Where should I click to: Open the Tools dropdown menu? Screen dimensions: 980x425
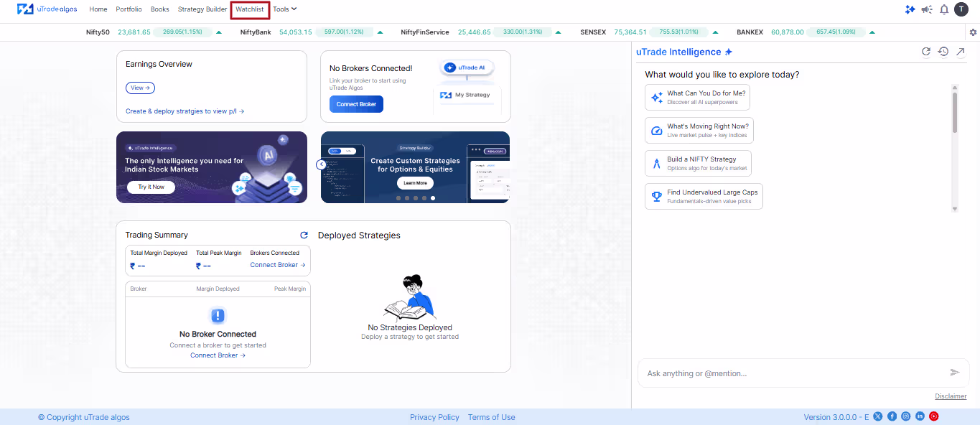(x=285, y=9)
